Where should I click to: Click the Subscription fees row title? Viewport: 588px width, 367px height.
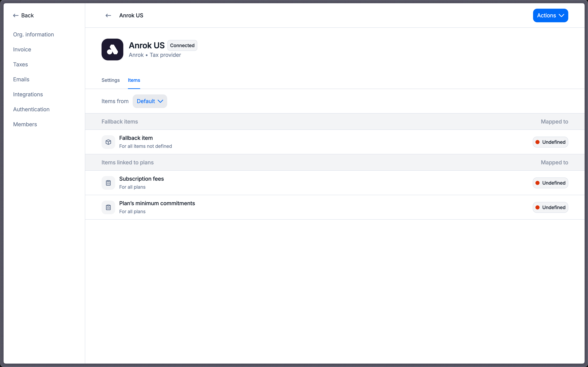point(141,179)
